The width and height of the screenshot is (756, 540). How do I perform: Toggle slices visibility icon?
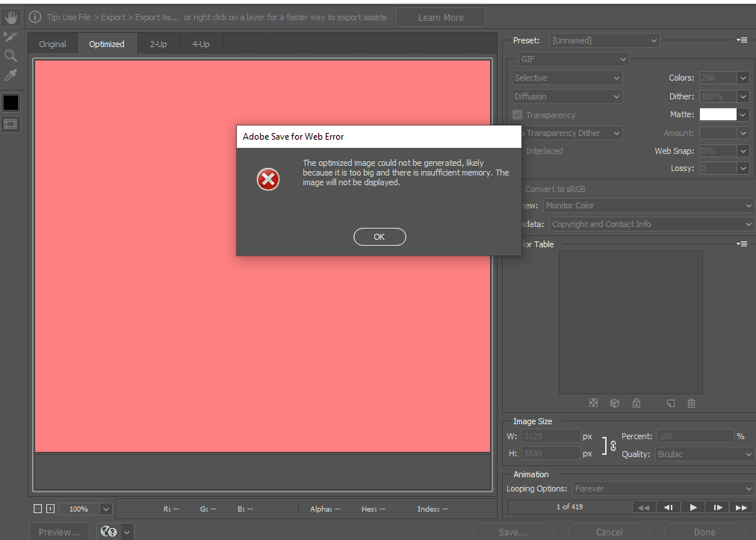pyautogui.click(x=10, y=125)
